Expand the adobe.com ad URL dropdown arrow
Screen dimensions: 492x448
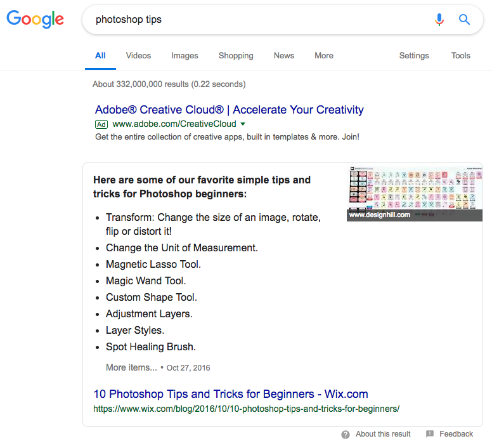pyautogui.click(x=243, y=124)
